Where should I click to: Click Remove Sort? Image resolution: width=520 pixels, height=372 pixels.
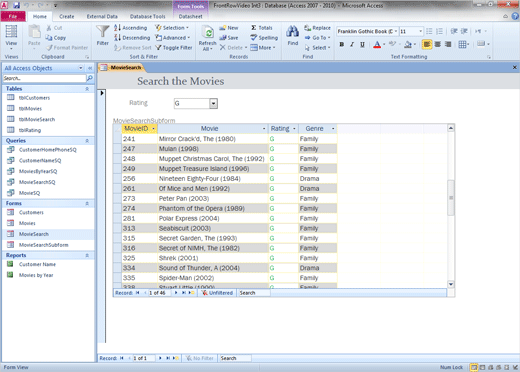(133, 48)
